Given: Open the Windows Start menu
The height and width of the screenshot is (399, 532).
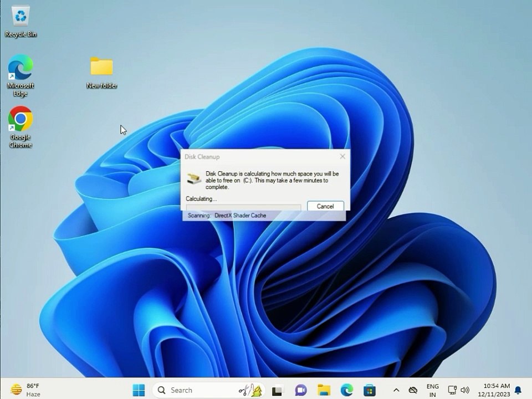Looking at the screenshot, I should coord(139,390).
